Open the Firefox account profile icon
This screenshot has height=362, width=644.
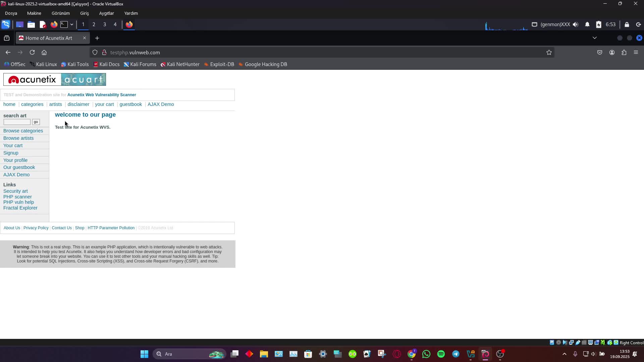pyautogui.click(x=612, y=52)
